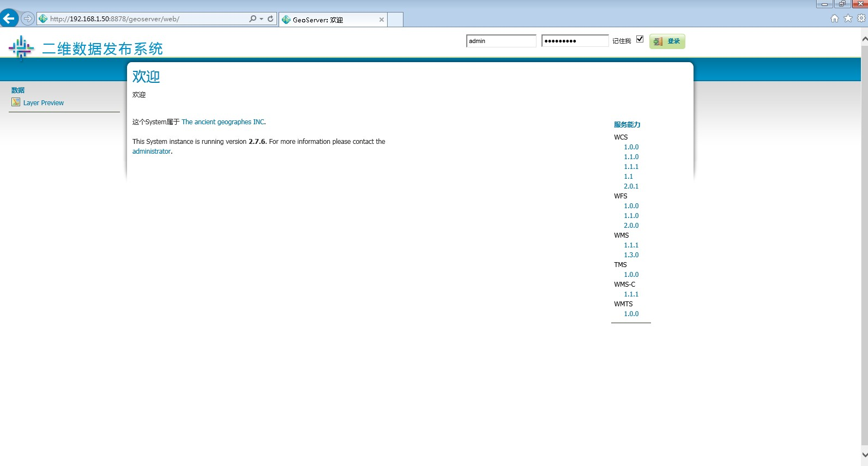This screenshot has width=868, height=466.
Task: Toggle the 记住我 remember-me checkbox
Action: [x=640, y=39]
